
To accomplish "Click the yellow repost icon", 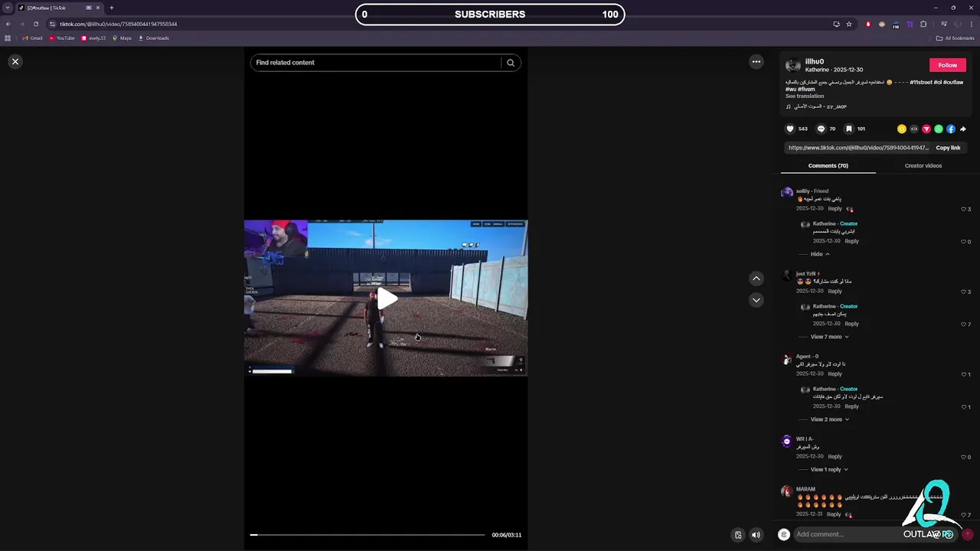I will click(902, 129).
